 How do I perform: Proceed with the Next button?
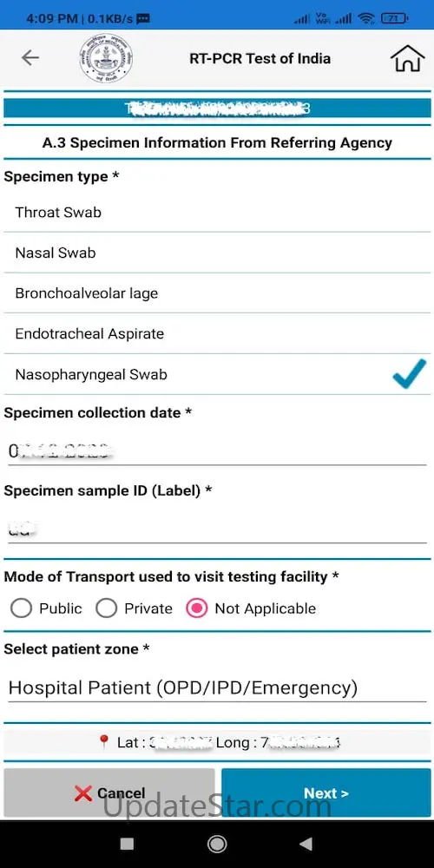(326, 792)
